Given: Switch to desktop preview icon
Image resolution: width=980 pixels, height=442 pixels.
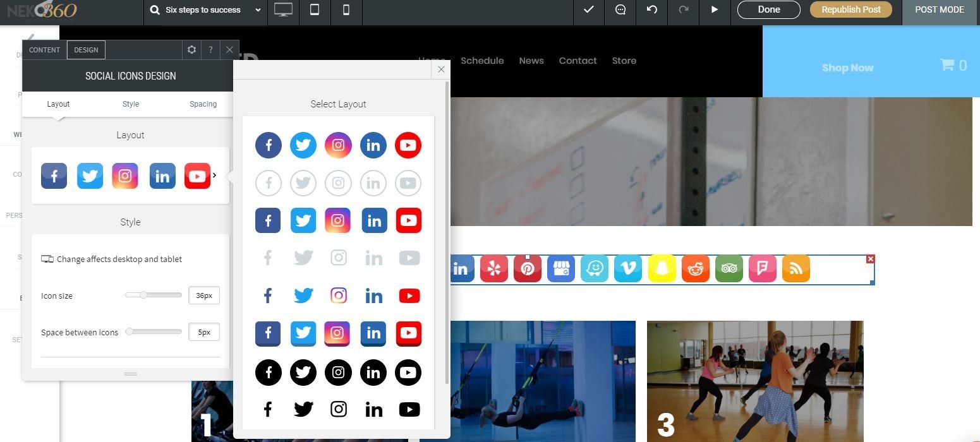Looking at the screenshot, I should tap(283, 9).
